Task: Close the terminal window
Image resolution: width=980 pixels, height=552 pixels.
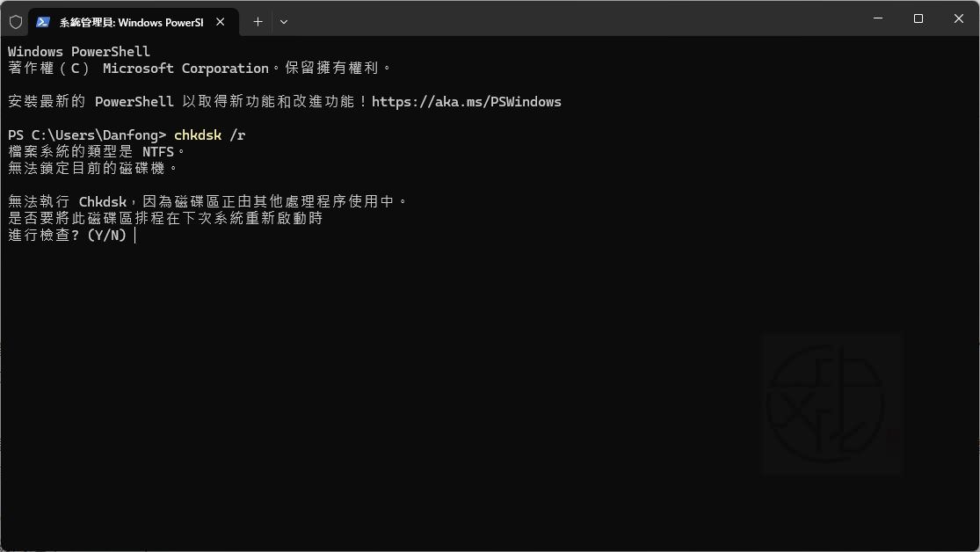Action: [959, 18]
